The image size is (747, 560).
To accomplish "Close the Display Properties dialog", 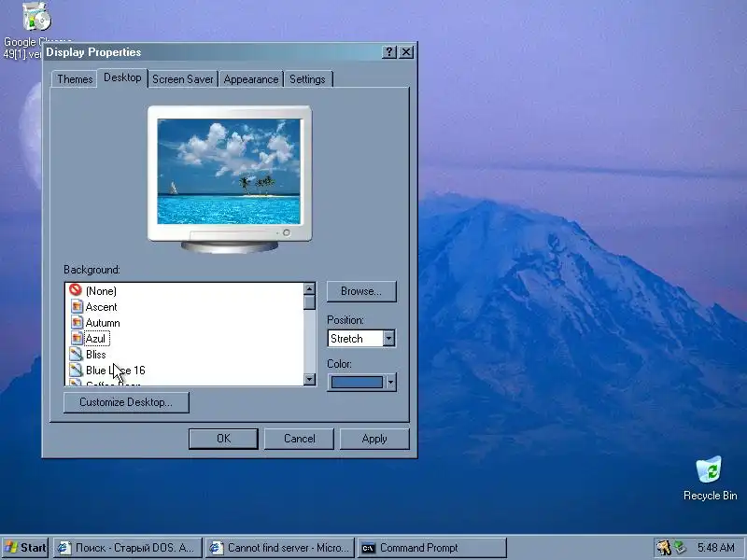I will pyautogui.click(x=406, y=52).
